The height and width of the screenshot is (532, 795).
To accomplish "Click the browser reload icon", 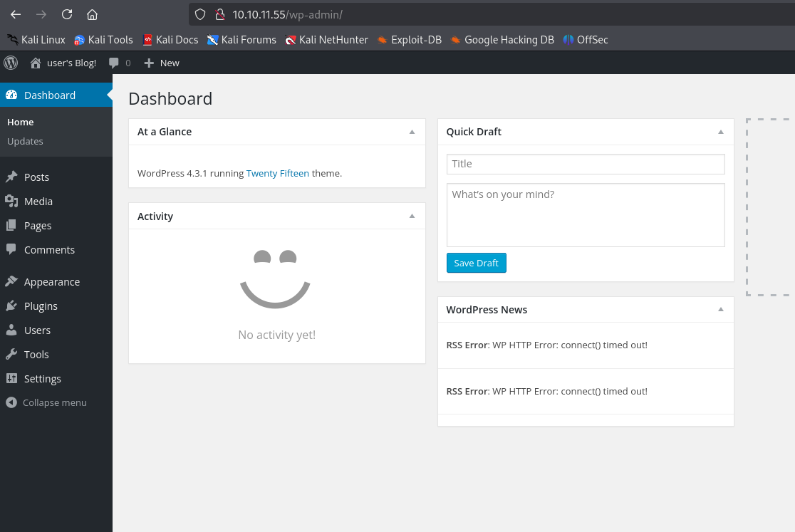I will (x=67, y=14).
